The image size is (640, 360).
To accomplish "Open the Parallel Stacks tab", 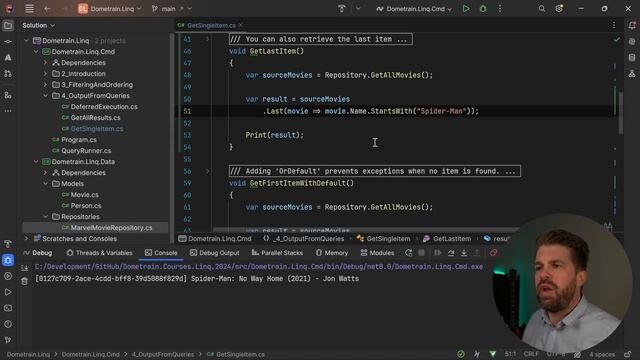I will (277, 253).
